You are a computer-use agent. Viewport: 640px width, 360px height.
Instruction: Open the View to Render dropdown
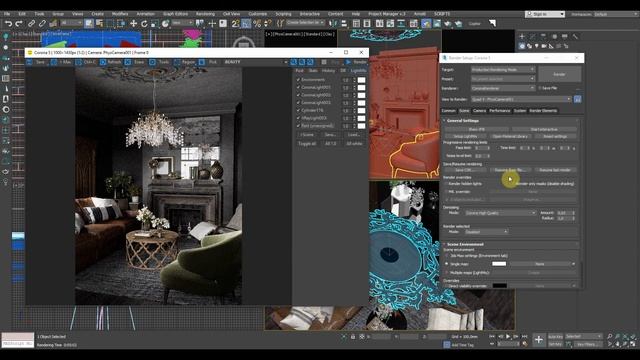(521, 99)
